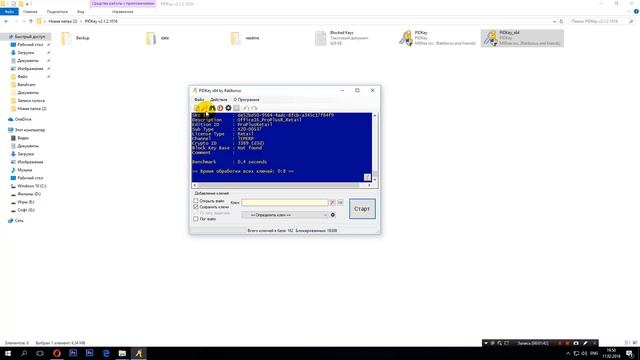Image resolution: width=640 pixels, height=360 pixels.
Task: Click the refresh button beside address bar
Action: [x=561, y=21]
